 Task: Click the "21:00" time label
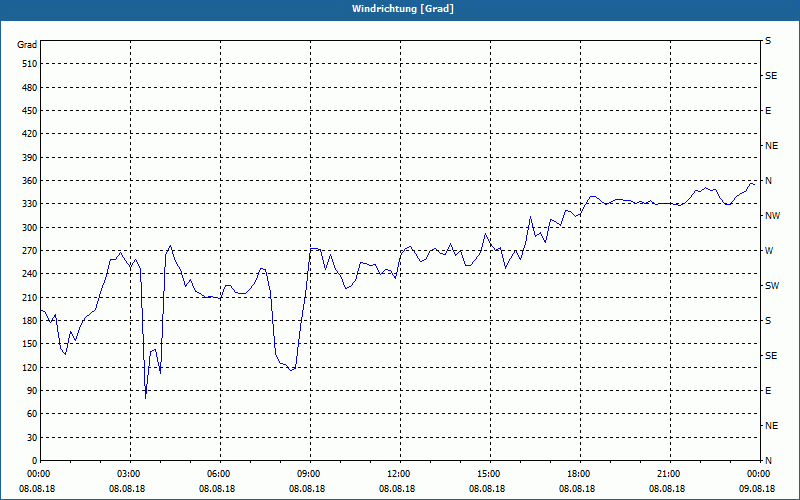pyautogui.click(x=667, y=474)
